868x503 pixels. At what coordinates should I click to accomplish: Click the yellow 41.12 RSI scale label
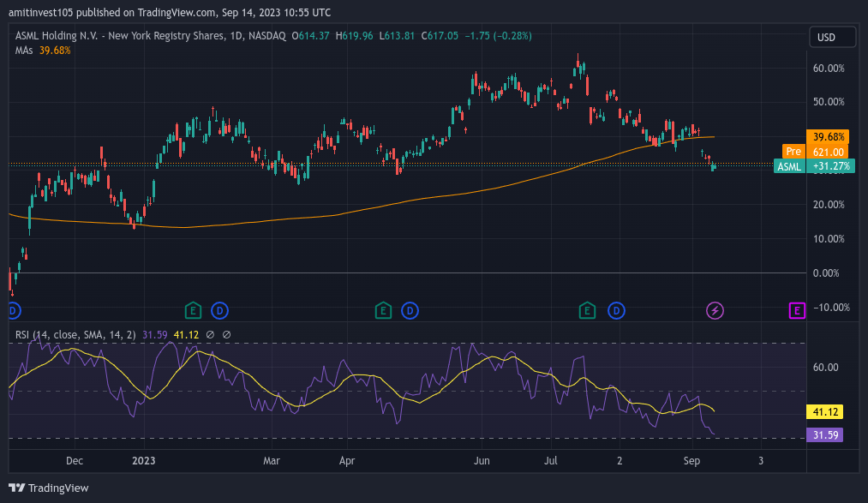click(825, 411)
